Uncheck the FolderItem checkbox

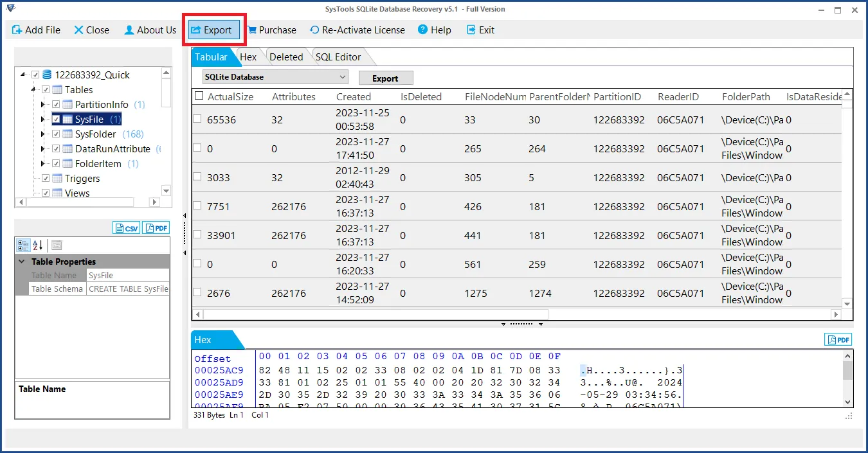click(x=56, y=163)
